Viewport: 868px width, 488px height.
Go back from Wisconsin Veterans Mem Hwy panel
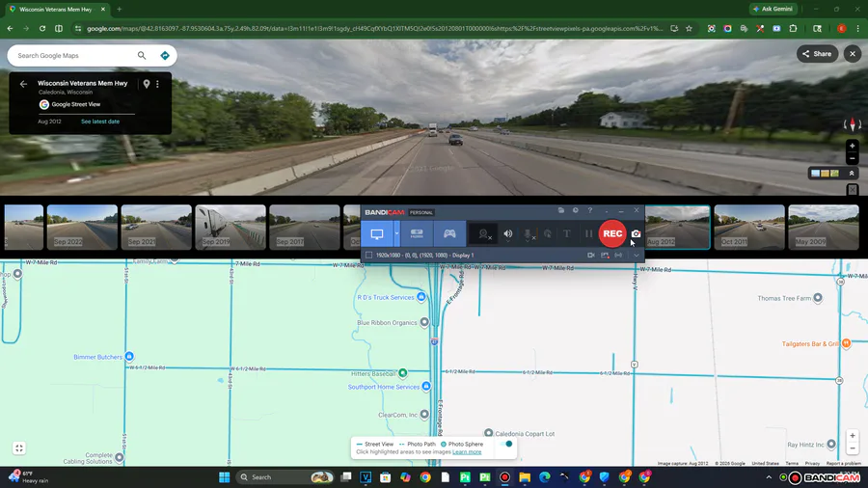tap(23, 84)
